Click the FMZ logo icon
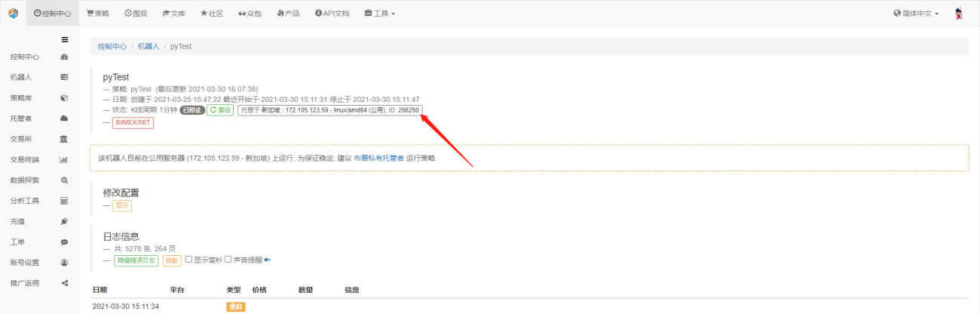Image resolution: width=980 pixels, height=314 pixels. click(x=13, y=13)
